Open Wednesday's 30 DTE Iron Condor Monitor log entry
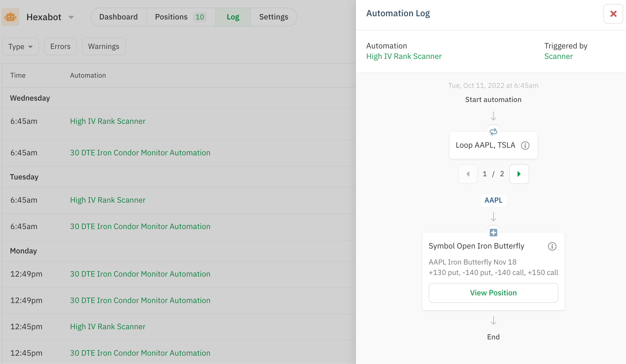The width and height of the screenshot is (626, 364). [140, 153]
